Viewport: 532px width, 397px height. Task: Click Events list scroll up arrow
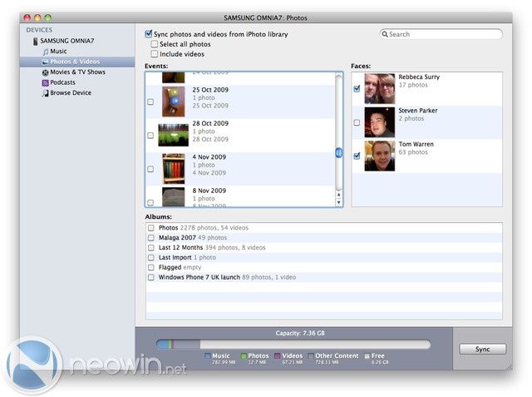point(338,194)
